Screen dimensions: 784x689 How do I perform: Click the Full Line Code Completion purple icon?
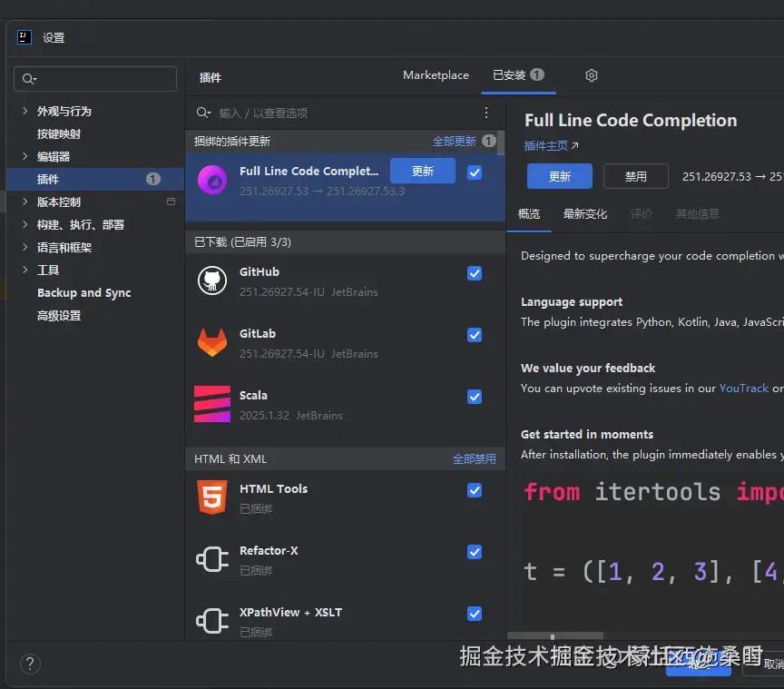[211, 181]
